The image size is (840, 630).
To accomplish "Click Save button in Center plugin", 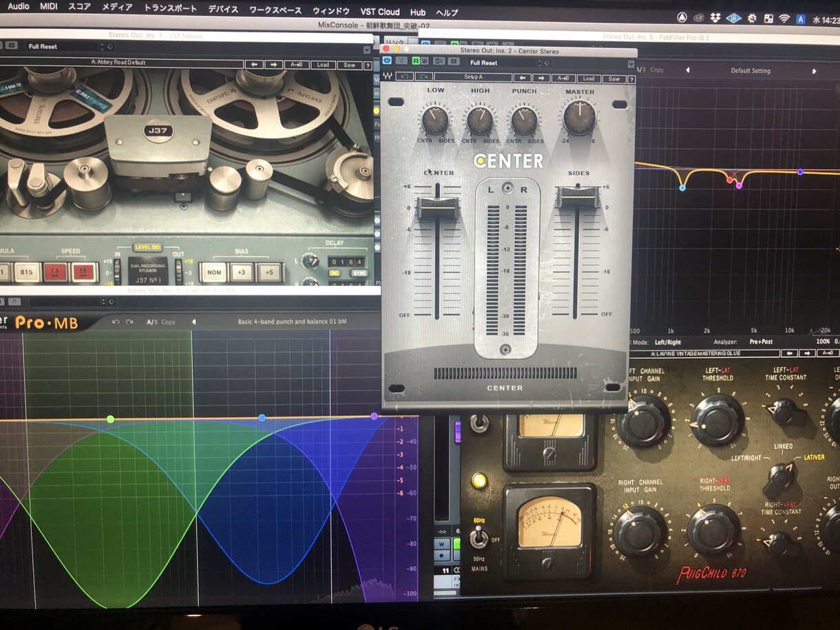I will point(613,79).
